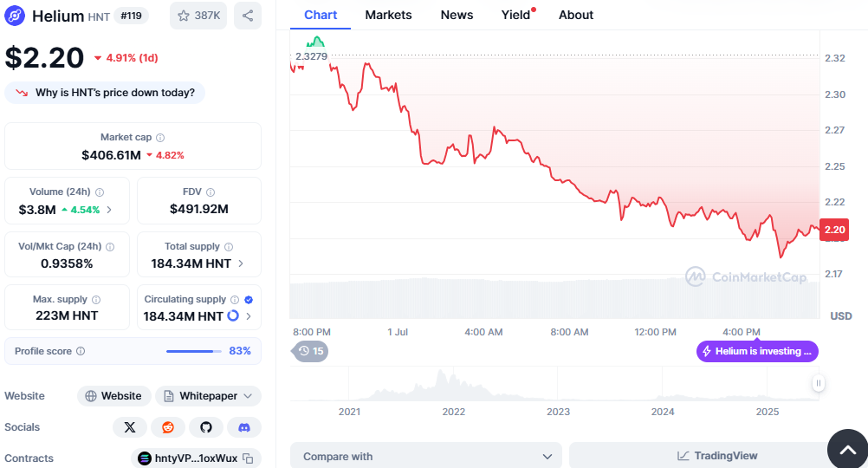Viewport: 868px width, 468px height.
Task: Open Market cap info tooltip icon
Action: coord(160,137)
